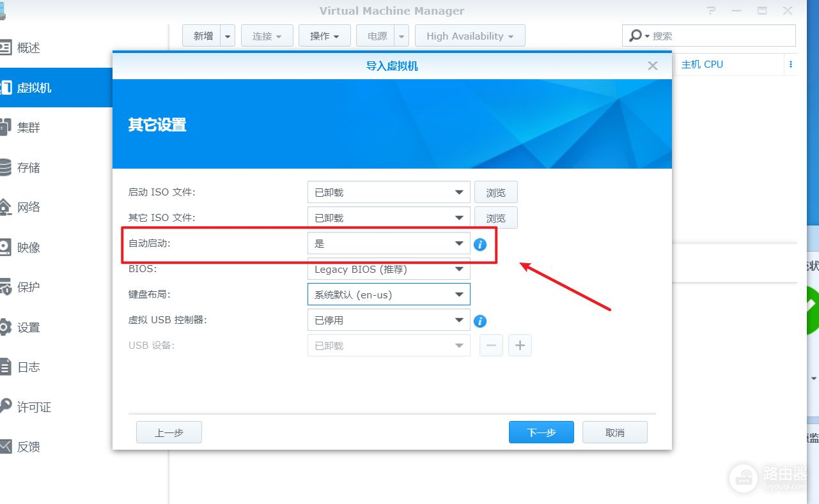Image resolution: width=819 pixels, height=504 pixels.
Task: Click 浏览 beside 其它 ISO 文件
Action: click(495, 218)
